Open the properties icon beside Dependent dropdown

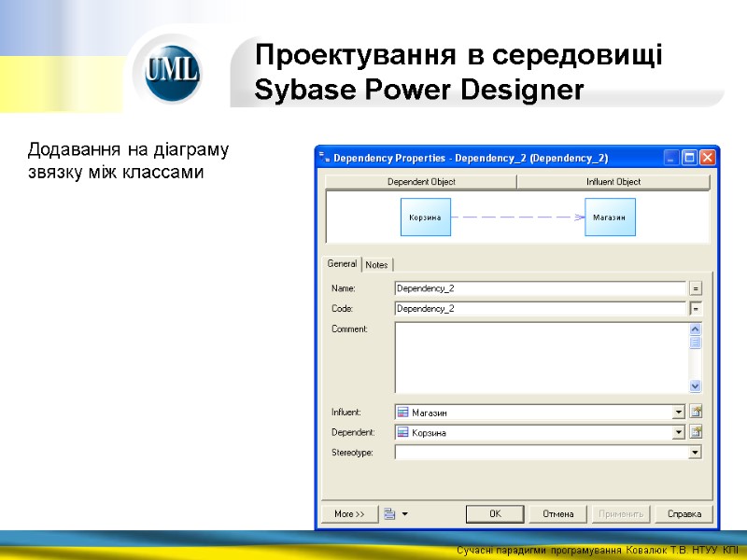click(697, 432)
